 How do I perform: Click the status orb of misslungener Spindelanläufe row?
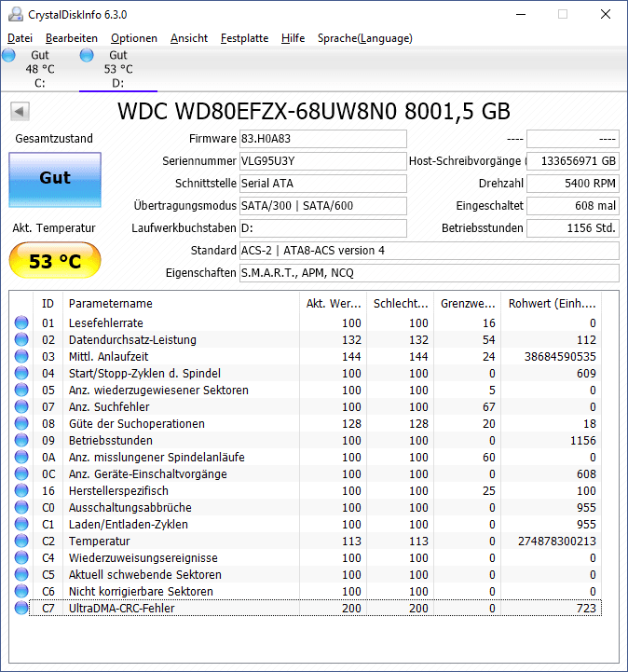21,457
